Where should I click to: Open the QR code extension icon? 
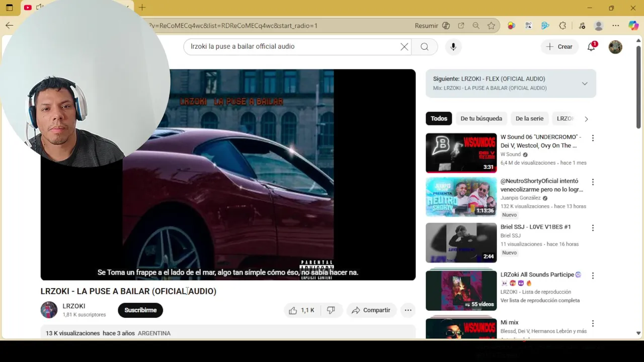coord(528,26)
